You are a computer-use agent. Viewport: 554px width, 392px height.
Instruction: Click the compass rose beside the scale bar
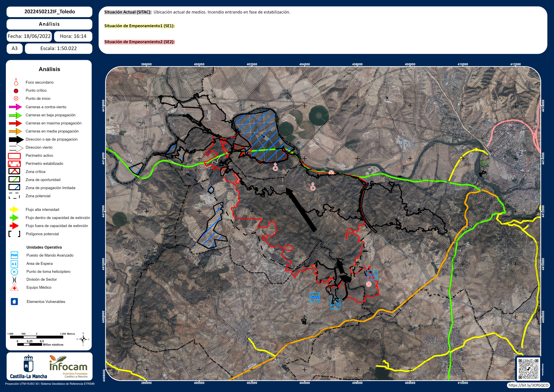(x=83, y=339)
